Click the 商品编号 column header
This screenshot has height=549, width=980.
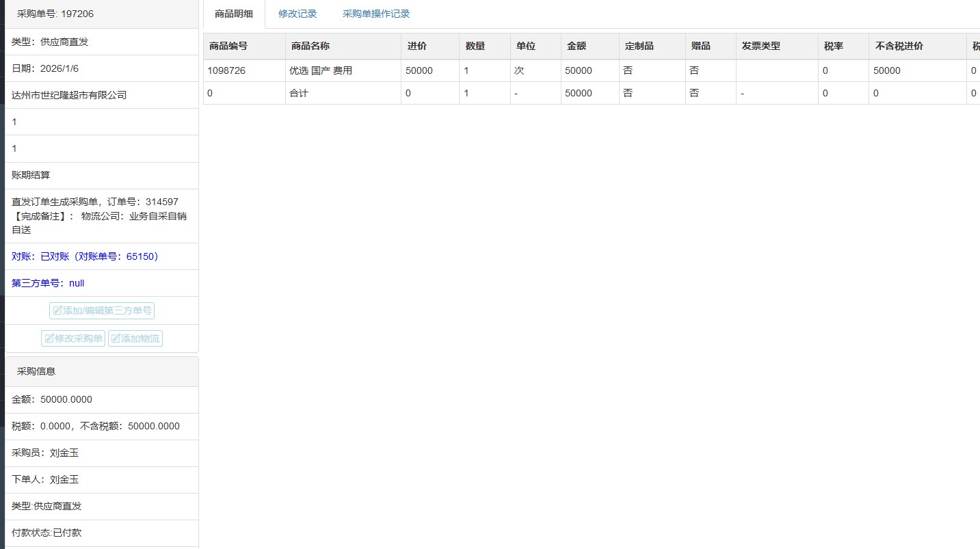[x=228, y=46]
